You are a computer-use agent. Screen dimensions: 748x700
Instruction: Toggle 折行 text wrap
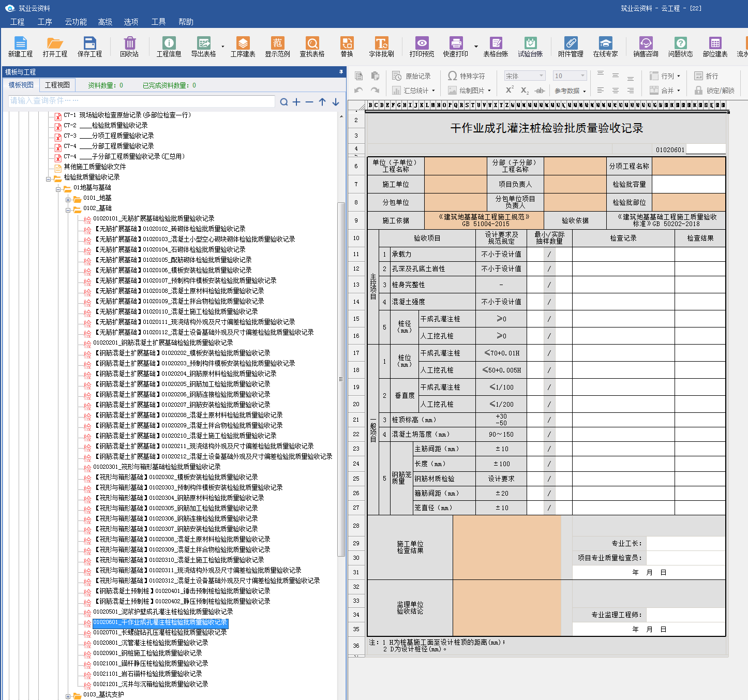click(x=706, y=76)
